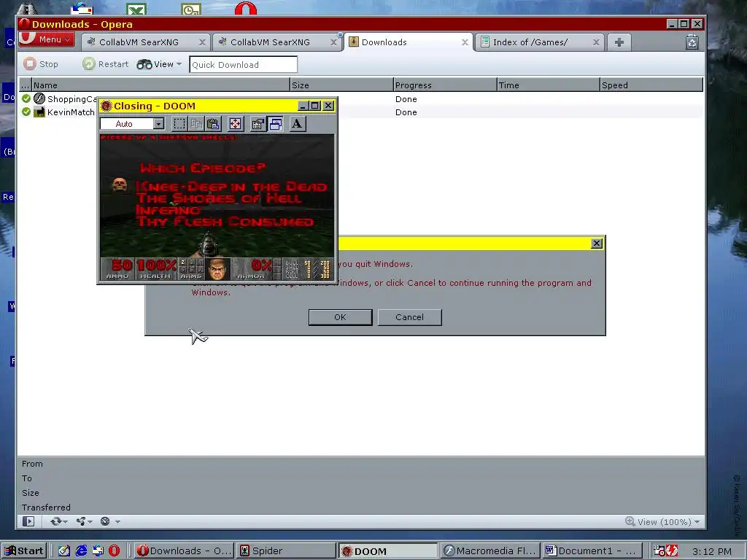Sort downloads by the Speed column header
747x560 pixels.
(x=651, y=85)
